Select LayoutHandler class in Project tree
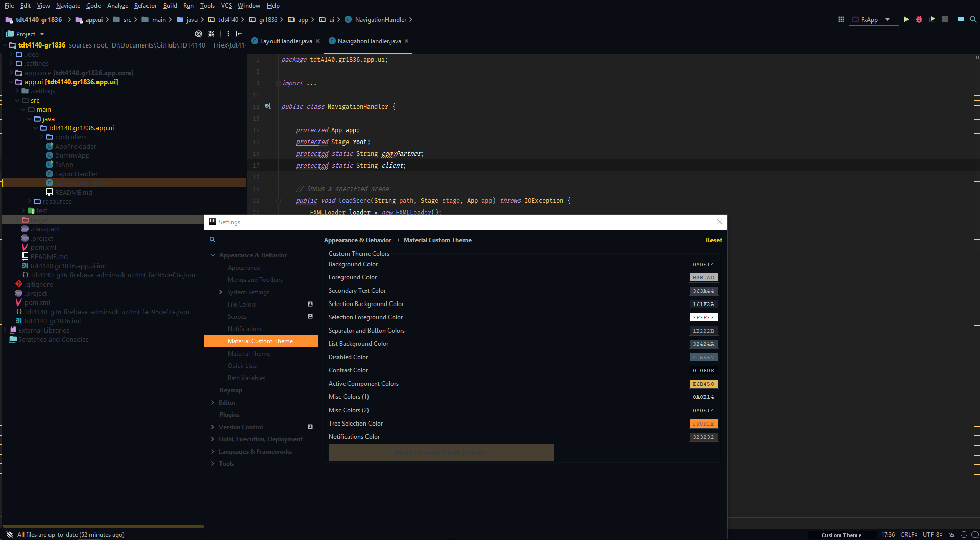 [x=77, y=174]
